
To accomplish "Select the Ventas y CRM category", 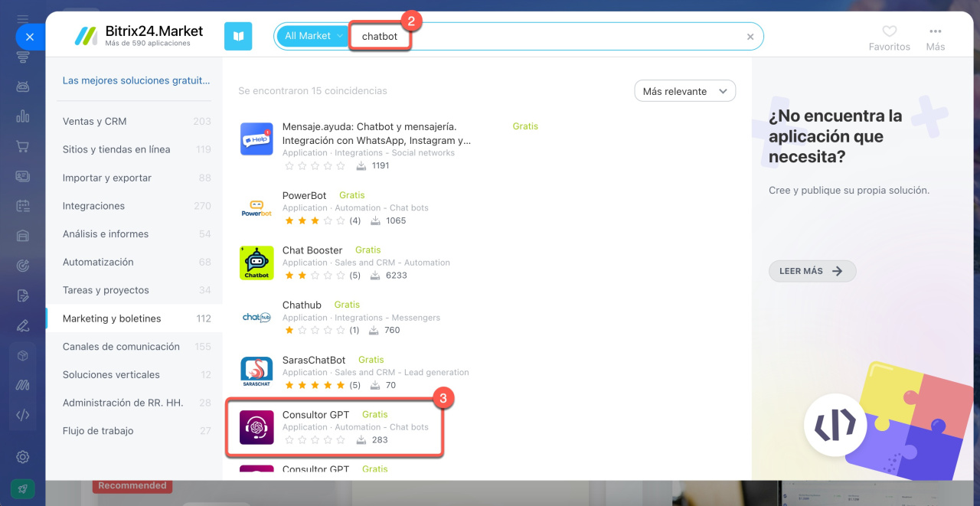I will [134, 121].
